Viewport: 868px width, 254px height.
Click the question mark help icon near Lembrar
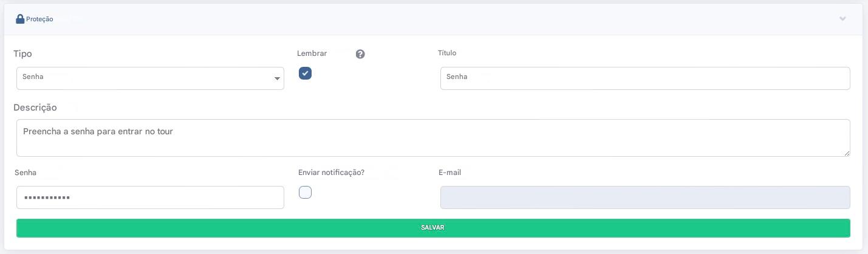pos(360,54)
